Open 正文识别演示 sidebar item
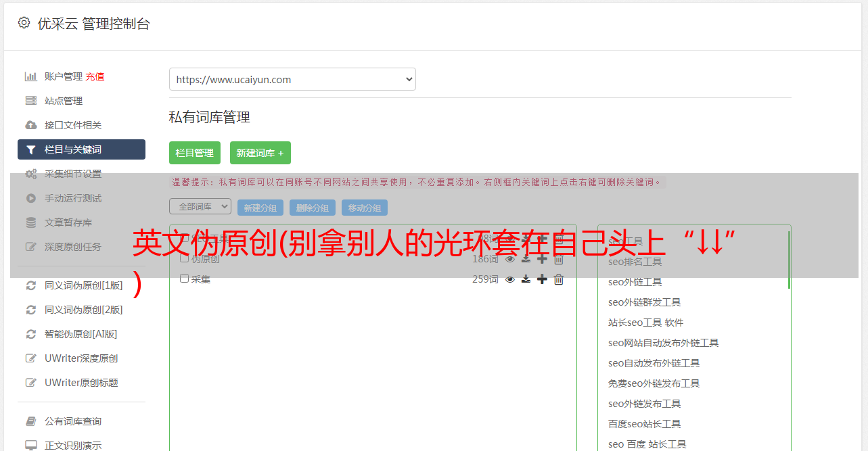 coord(73,446)
